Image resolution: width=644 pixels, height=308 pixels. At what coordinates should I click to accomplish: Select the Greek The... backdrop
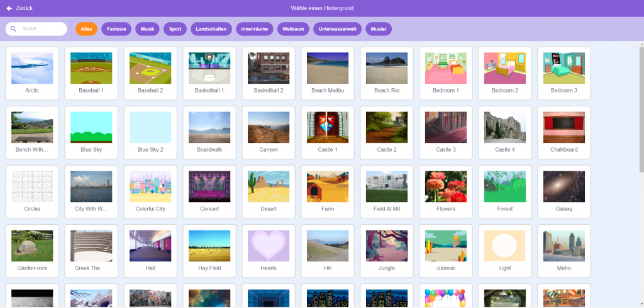click(x=91, y=251)
